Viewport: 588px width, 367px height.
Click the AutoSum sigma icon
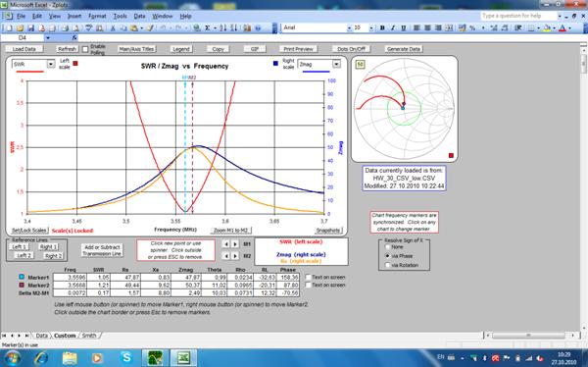pos(208,27)
